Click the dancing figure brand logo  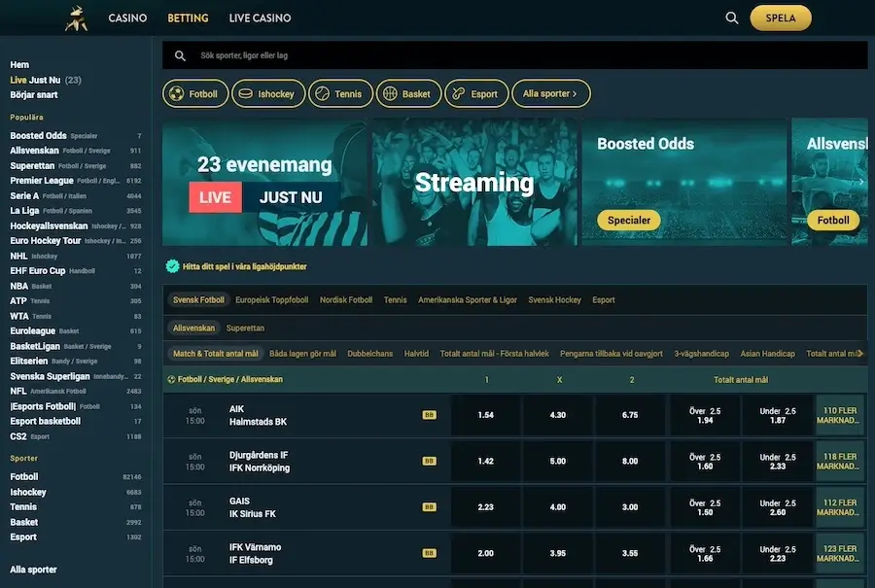77,17
